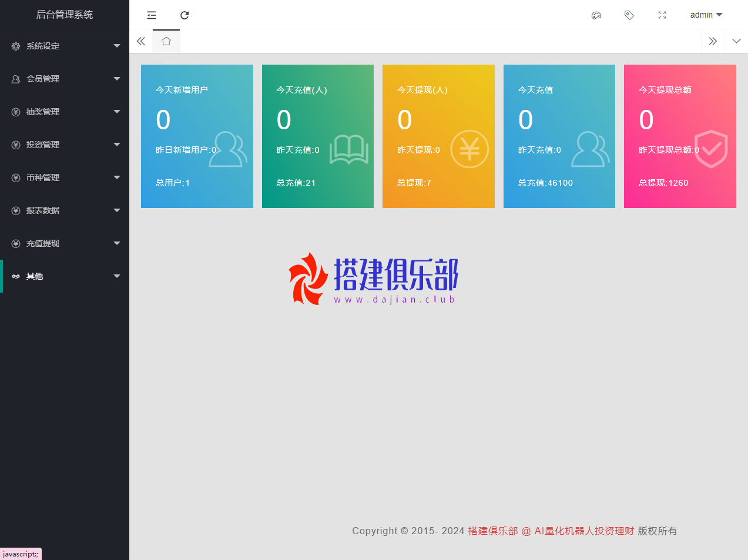Screen dimensions: 748x560
Task: Expand the arrow next to 会员管理
Action: (x=117, y=79)
